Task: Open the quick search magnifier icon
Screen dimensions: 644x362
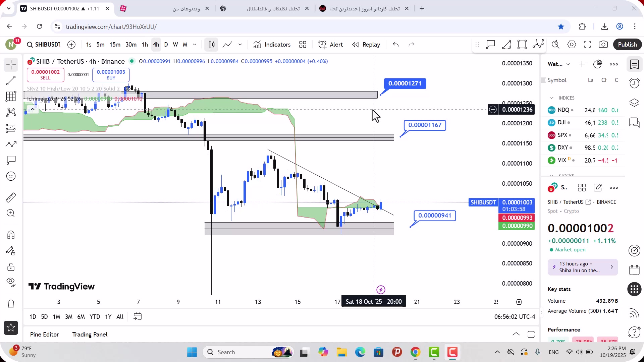Action: [x=555, y=45]
